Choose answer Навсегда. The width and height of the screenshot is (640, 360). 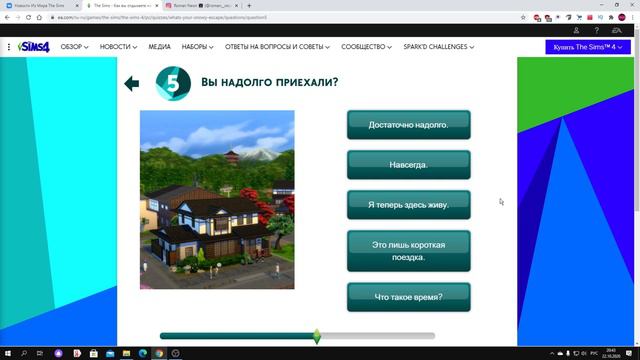[x=409, y=164]
